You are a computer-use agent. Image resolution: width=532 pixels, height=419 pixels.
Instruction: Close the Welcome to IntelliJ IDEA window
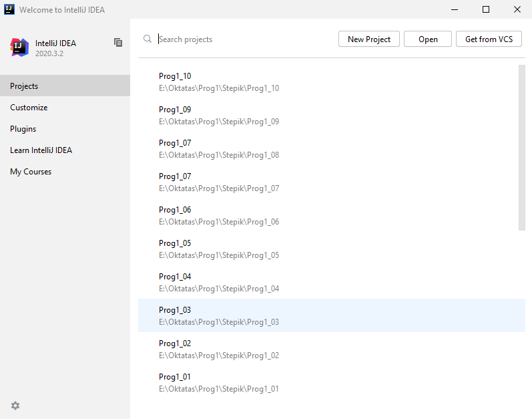click(517, 9)
